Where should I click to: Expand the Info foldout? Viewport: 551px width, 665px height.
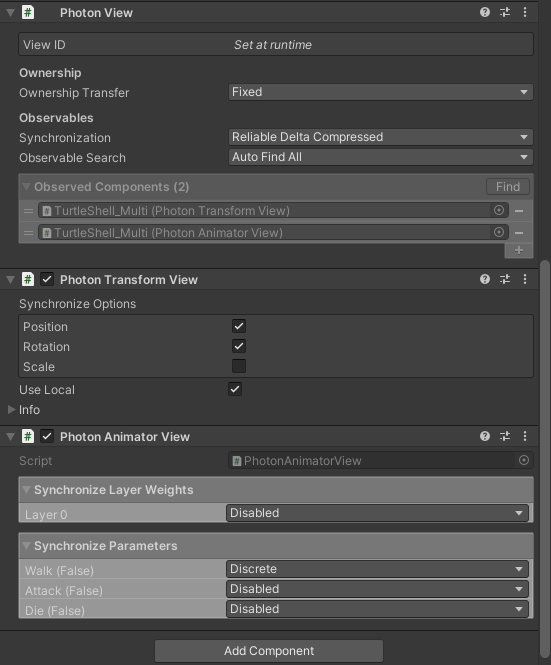11,409
